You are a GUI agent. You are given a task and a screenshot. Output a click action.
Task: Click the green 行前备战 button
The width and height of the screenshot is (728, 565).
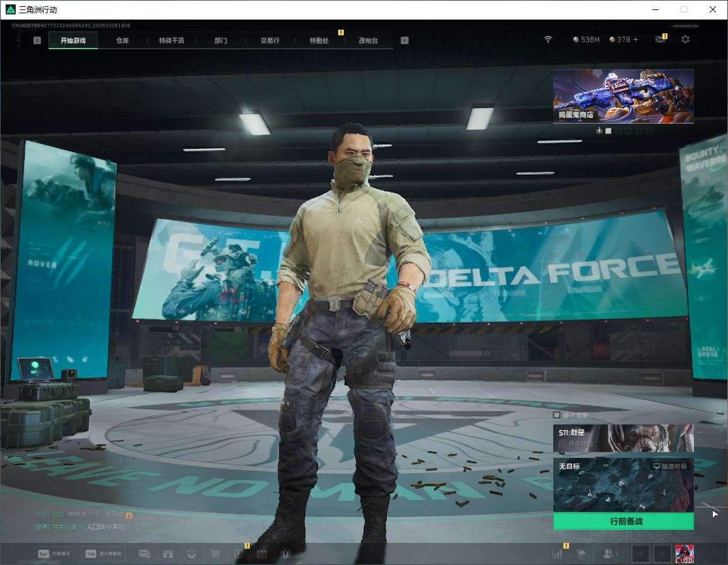tap(623, 521)
